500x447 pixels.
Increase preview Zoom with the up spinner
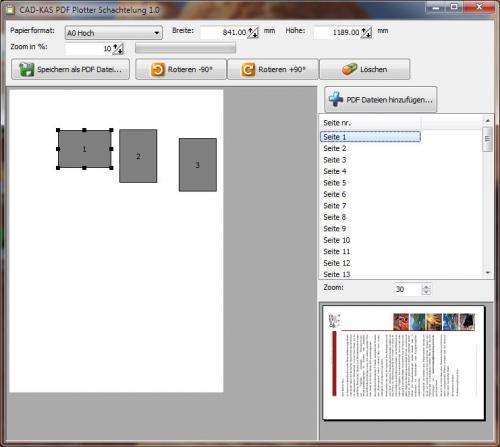(x=426, y=286)
